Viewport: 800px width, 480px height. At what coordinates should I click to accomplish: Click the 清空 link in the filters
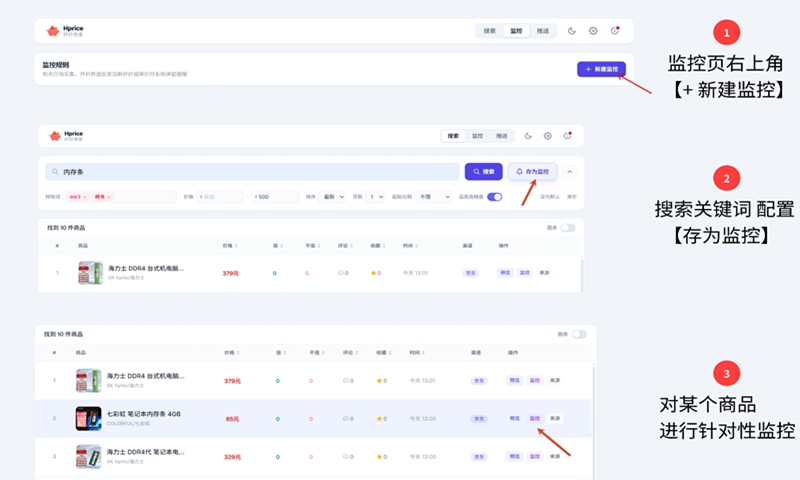(x=571, y=197)
